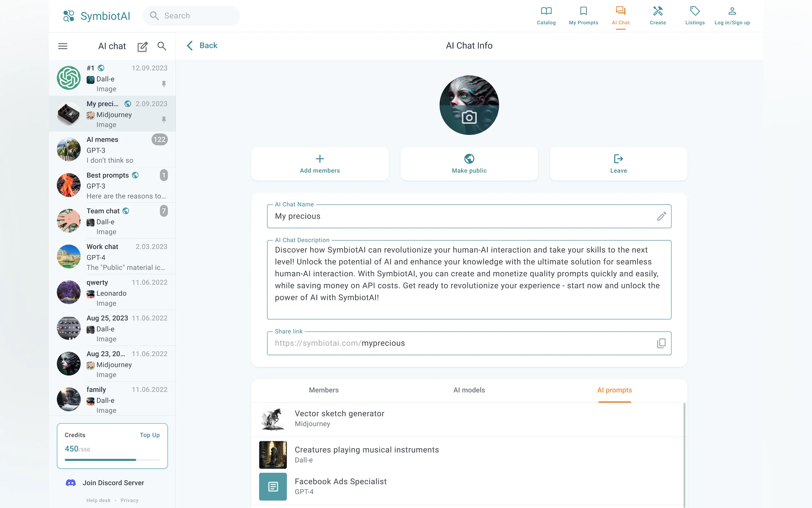Click the SymbiotAI logo icon
Image resolution: width=812 pixels, height=508 pixels.
coord(68,16)
